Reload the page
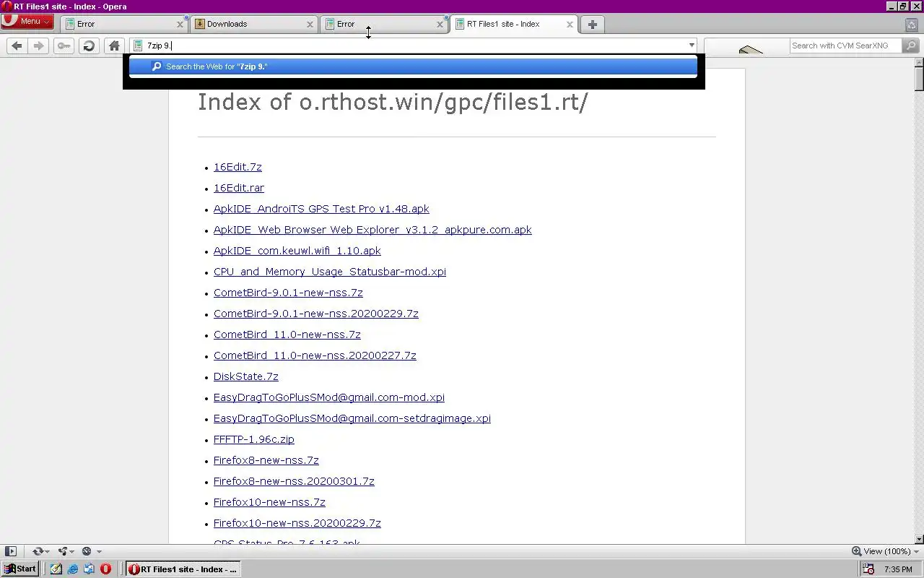 click(89, 46)
